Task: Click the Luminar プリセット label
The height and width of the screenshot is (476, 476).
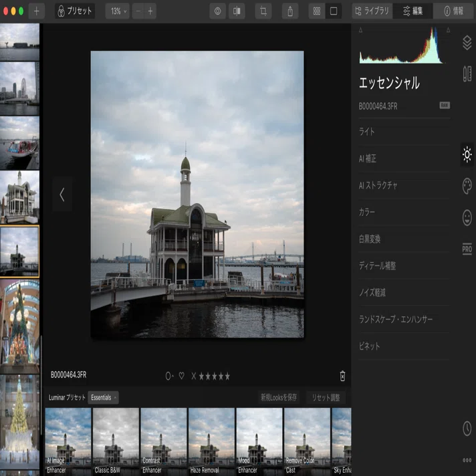Action: 67,397
